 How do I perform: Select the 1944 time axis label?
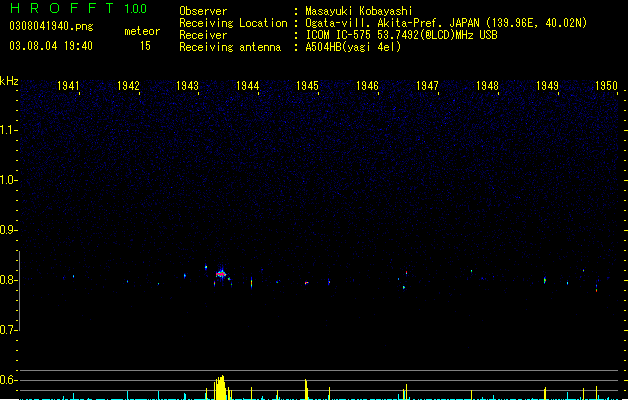point(248,86)
